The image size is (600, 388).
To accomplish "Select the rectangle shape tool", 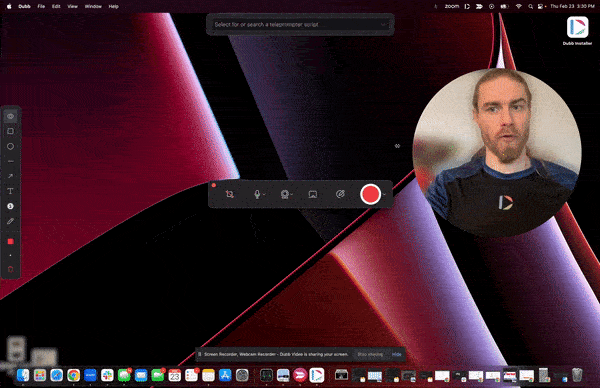I will tap(10, 131).
